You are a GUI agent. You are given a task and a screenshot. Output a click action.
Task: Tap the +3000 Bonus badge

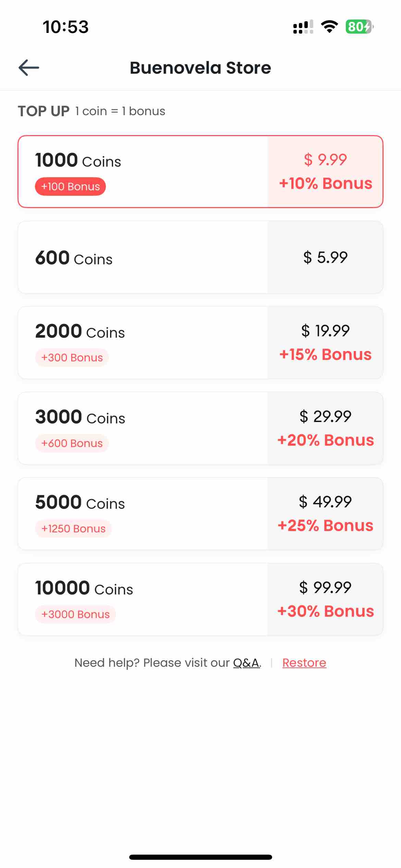click(x=75, y=614)
